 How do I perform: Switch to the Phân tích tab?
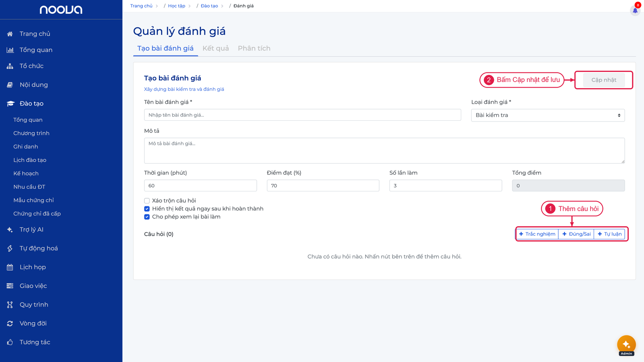(x=254, y=48)
